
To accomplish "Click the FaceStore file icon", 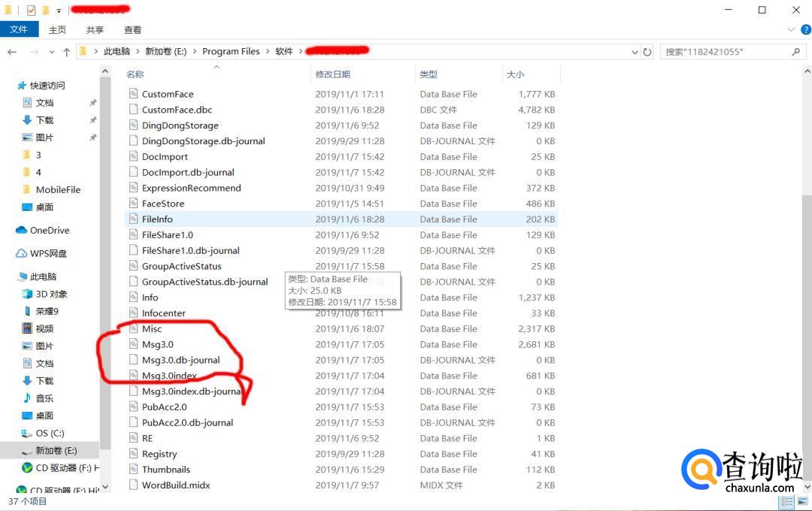I will tap(133, 203).
